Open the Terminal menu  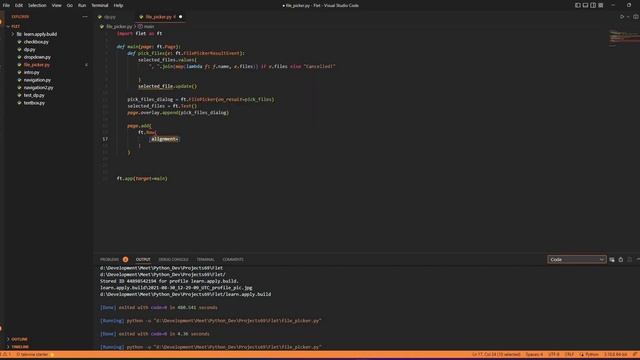tap(100, 5)
